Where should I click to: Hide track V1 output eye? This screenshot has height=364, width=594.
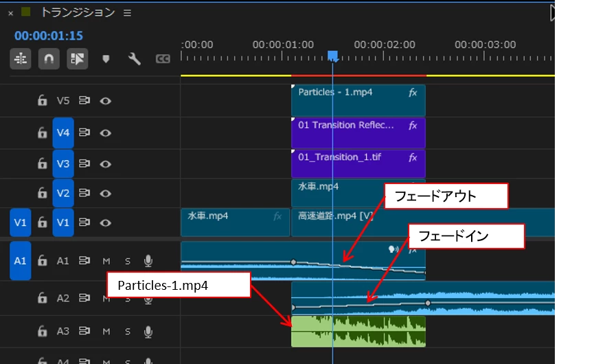coord(105,223)
